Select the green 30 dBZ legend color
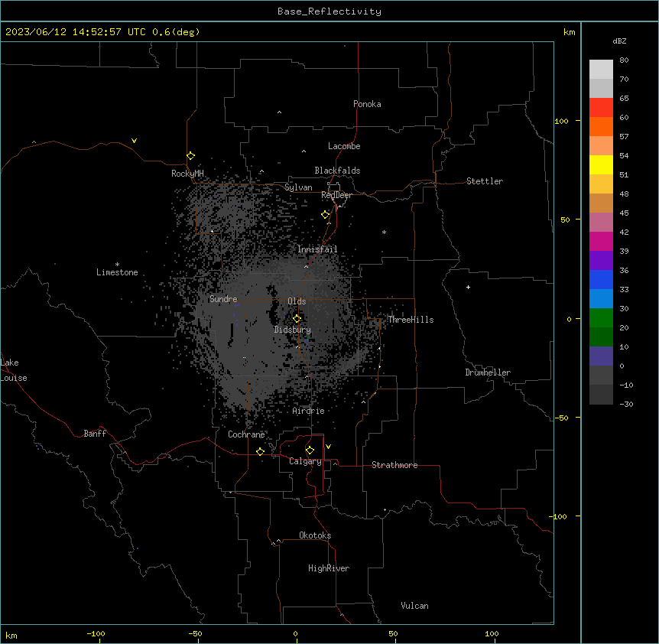This screenshot has height=644, width=659. (x=601, y=318)
